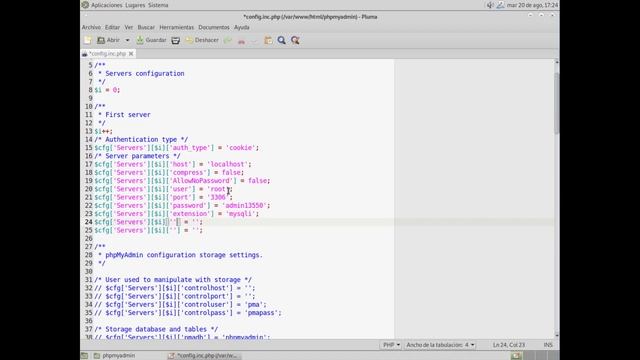Image resolution: width=640 pixels, height=360 pixels.
Task: Expand the Abrir recent files arrow
Action: point(127,40)
